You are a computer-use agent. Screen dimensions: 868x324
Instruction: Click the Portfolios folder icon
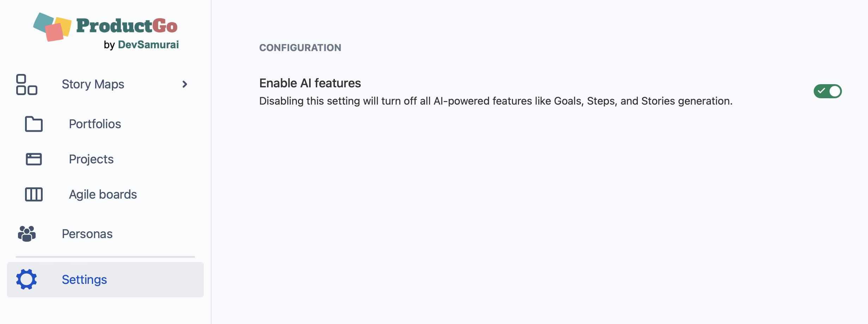click(x=34, y=124)
